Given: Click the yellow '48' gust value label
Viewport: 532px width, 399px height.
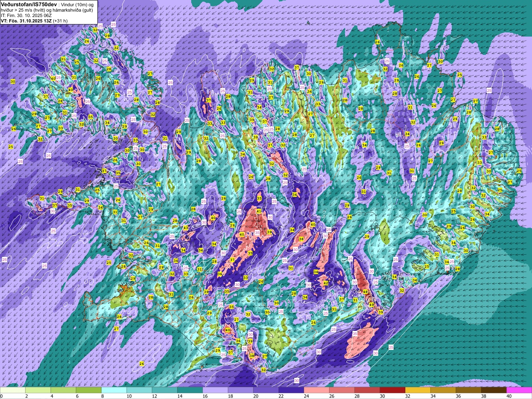Looking at the screenshot, I should click(365, 292).
